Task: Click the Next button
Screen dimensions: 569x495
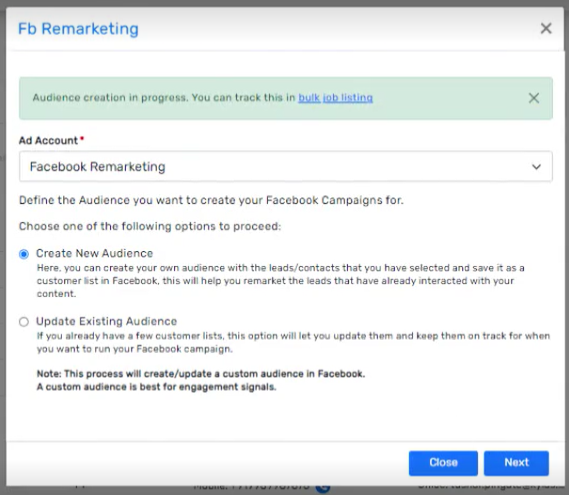Action: tap(516, 463)
